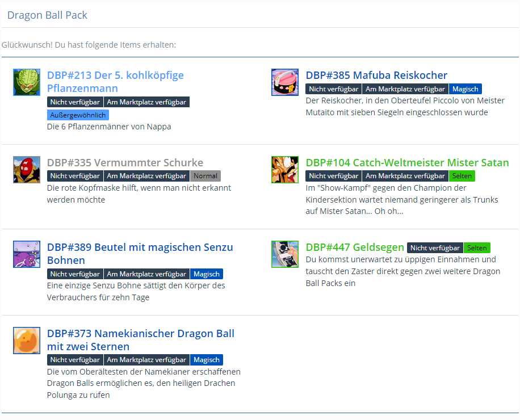Select DBP#104 Catch-Weltmeister Mister Satan title

[x=407, y=163]
